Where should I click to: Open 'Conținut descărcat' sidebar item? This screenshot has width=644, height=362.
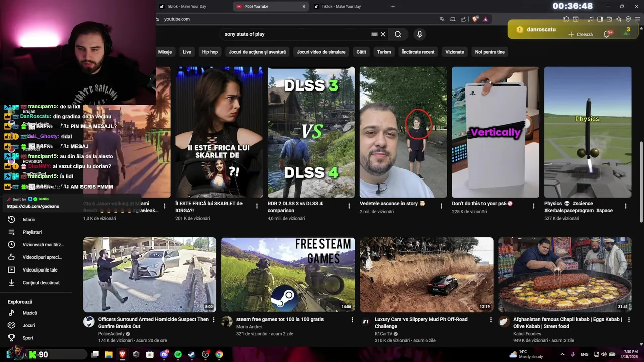pos(36,283)
